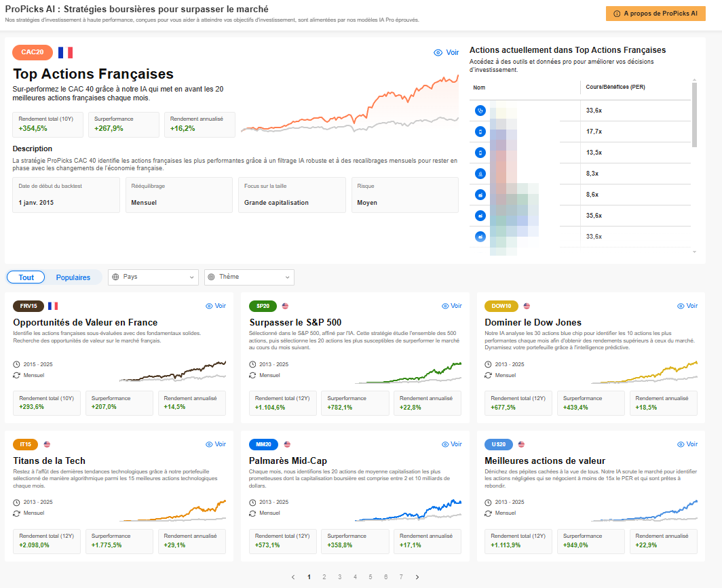The width and height of the screenshot is (722, 588).
Task: Click Voir on Surpasser le S&P 500 card
Action: 452,306
